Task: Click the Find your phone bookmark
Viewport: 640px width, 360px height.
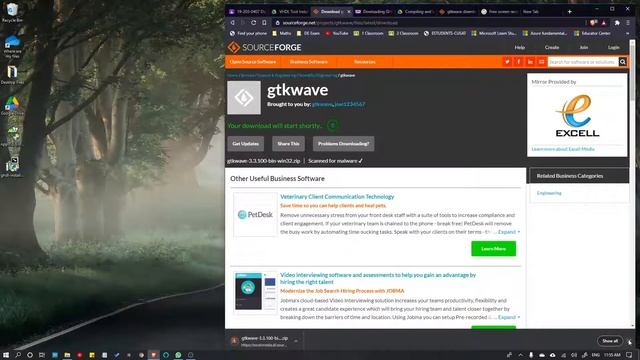Action: tap(248, 33)
